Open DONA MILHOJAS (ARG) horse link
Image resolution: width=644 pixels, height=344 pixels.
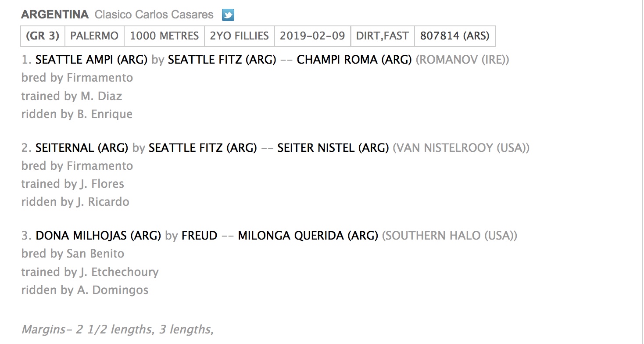point(99,236)
